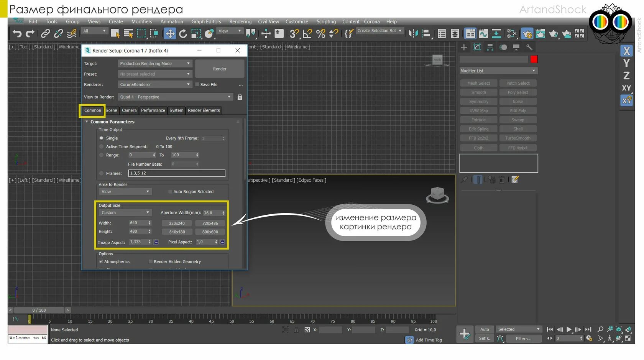Click Image Aspect lock icon
The width and height of the screenshot is (644, 360).
point(156,242)
